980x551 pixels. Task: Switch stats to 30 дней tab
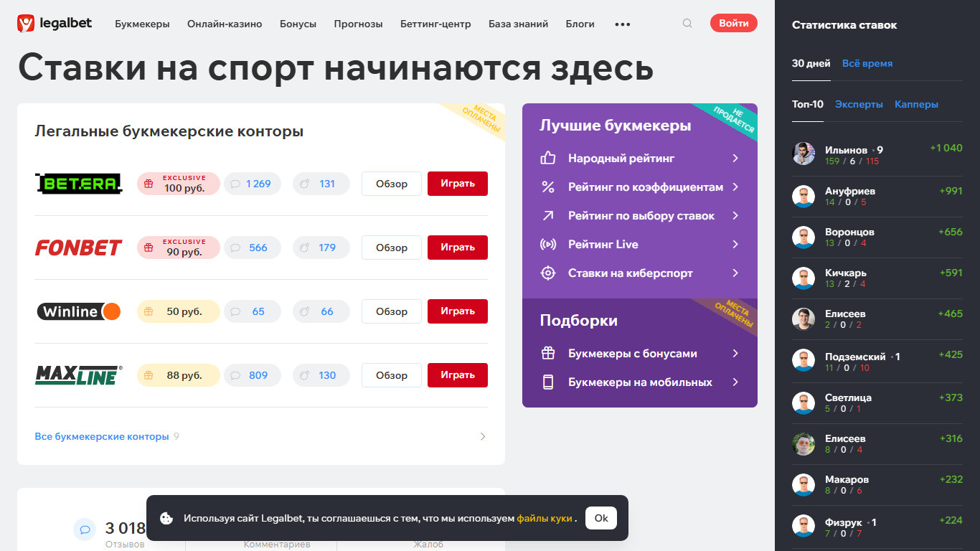click(x=811, y=63)
